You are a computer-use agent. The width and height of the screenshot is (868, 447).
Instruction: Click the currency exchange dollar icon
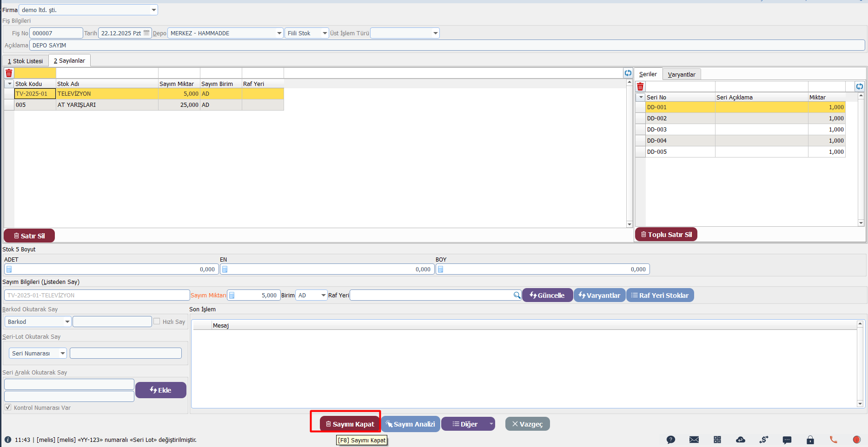tap(763, 440)
